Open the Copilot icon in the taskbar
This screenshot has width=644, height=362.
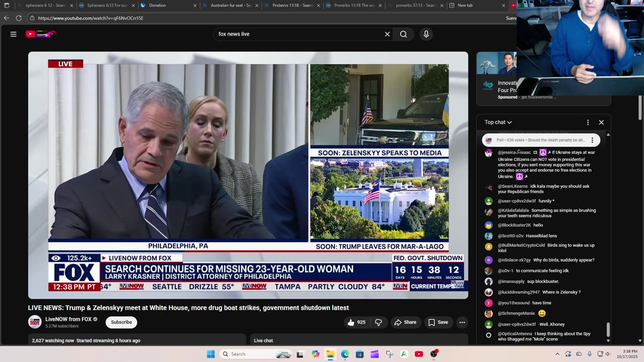[315, 354]
